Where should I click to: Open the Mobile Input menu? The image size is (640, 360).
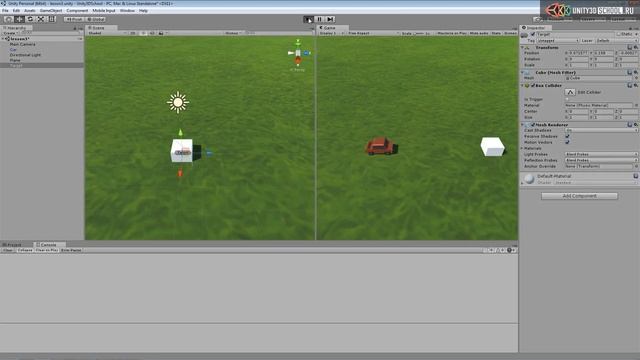[104, 11]
